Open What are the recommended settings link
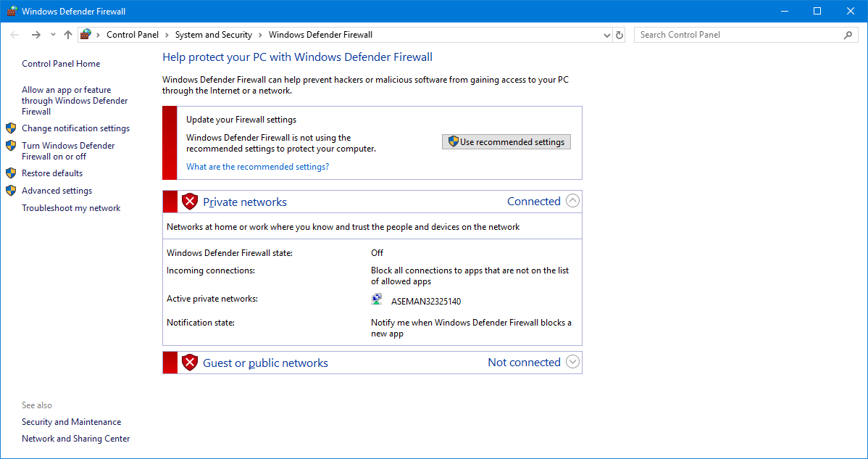 point(257,166)
